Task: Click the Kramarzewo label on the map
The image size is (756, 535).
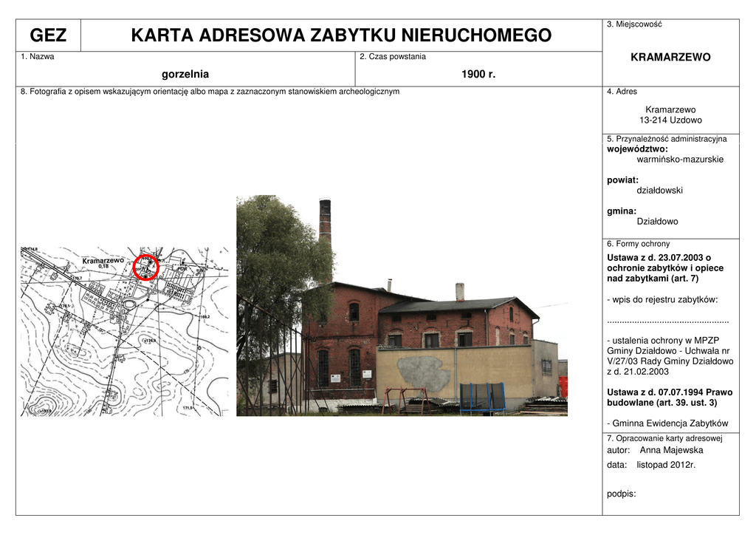Action: [103, 261]
